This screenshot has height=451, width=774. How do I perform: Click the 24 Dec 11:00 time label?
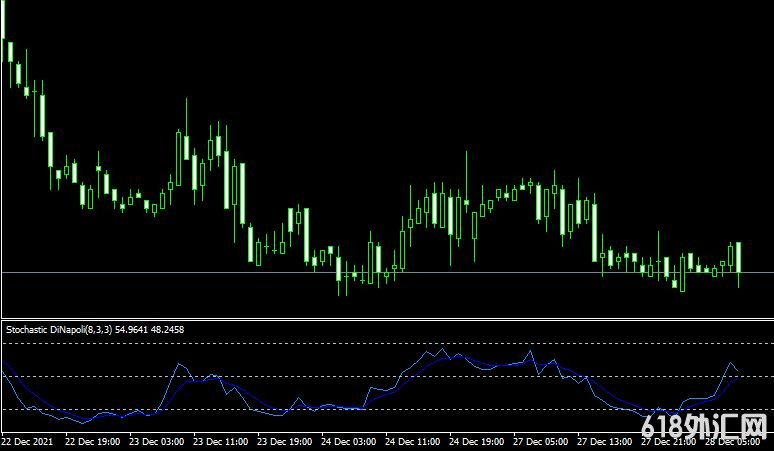tap(413, 441)
